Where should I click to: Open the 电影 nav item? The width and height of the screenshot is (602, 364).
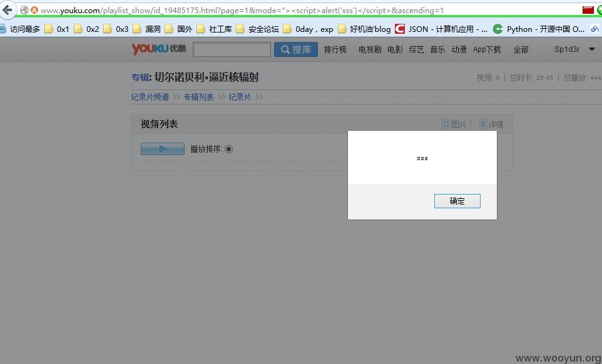click(395, 49)
